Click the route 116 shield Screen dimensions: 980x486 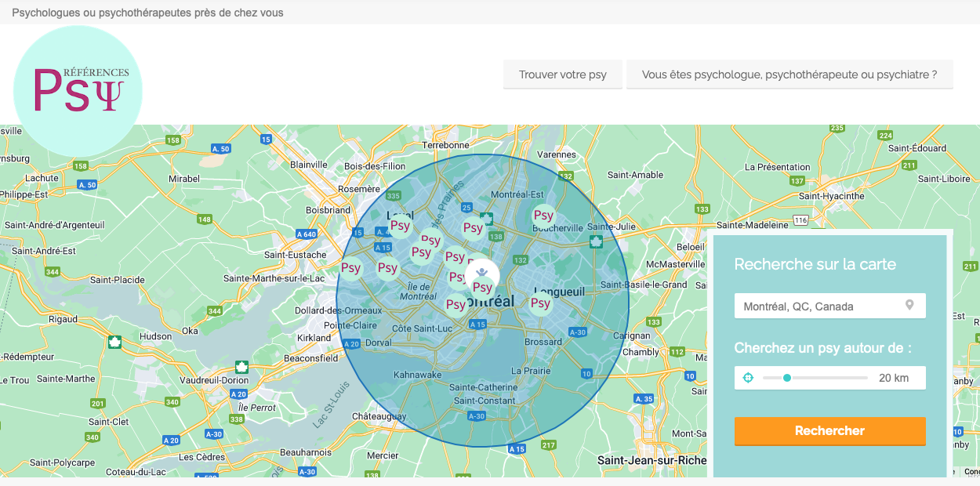coord(800,221)
